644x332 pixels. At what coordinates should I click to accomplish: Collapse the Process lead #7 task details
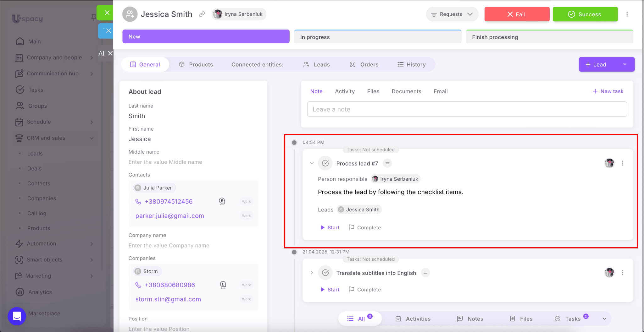pyautogui.click(x=312, y=163)
